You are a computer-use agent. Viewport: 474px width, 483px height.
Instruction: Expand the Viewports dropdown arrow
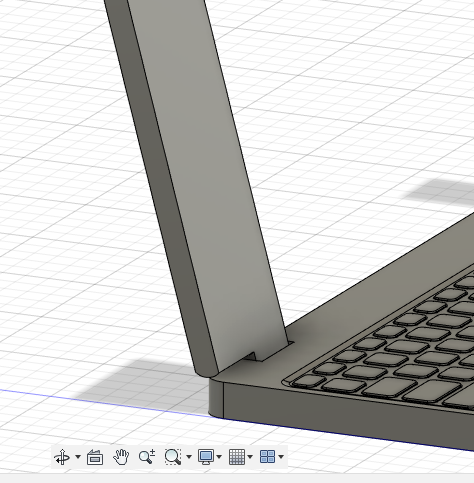click(281, 456)
